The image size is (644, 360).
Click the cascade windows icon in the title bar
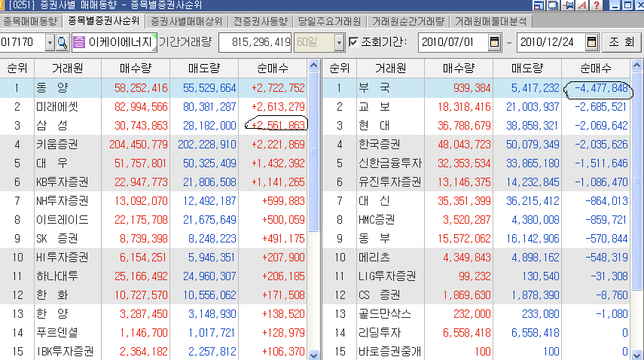[553, 5]
